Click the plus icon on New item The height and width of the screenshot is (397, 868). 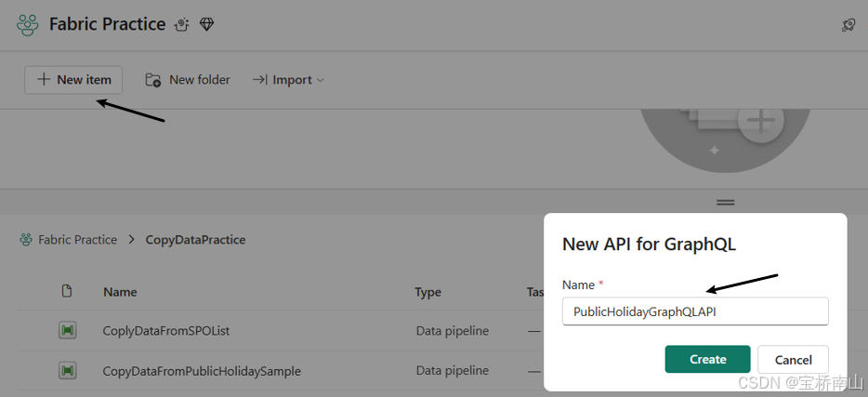[x=44, y=79]
